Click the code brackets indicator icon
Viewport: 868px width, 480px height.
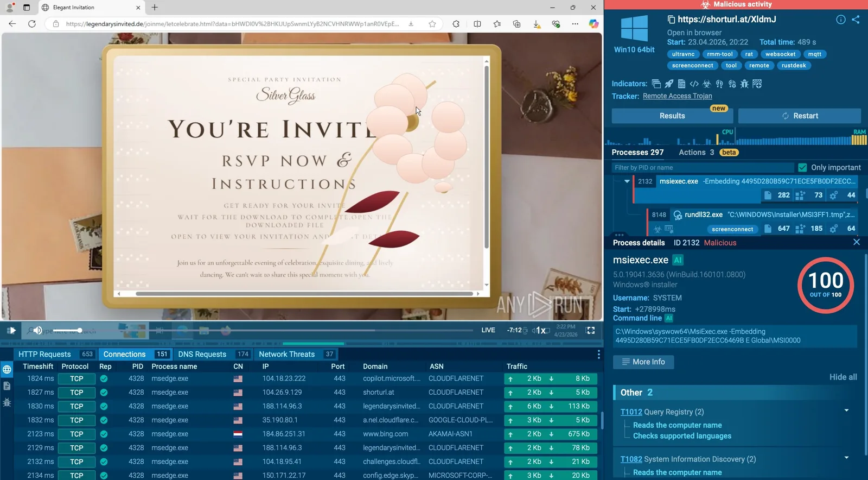694,84
